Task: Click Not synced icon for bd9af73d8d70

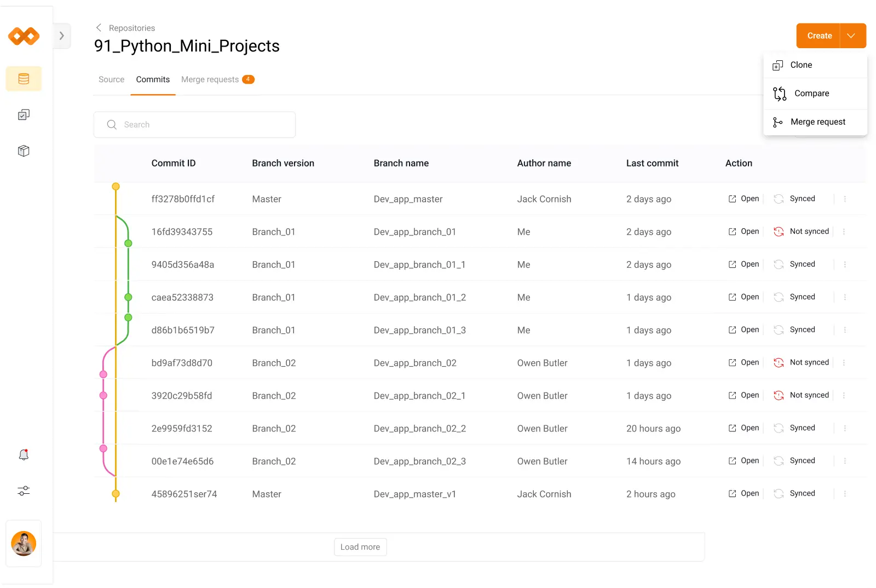Action: pos(779,362)
